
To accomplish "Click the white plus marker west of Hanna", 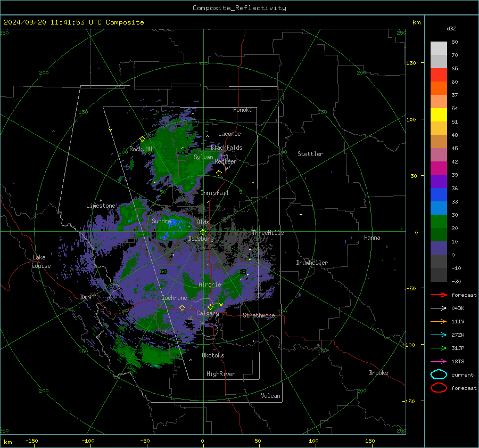I will tap(301, 214).
